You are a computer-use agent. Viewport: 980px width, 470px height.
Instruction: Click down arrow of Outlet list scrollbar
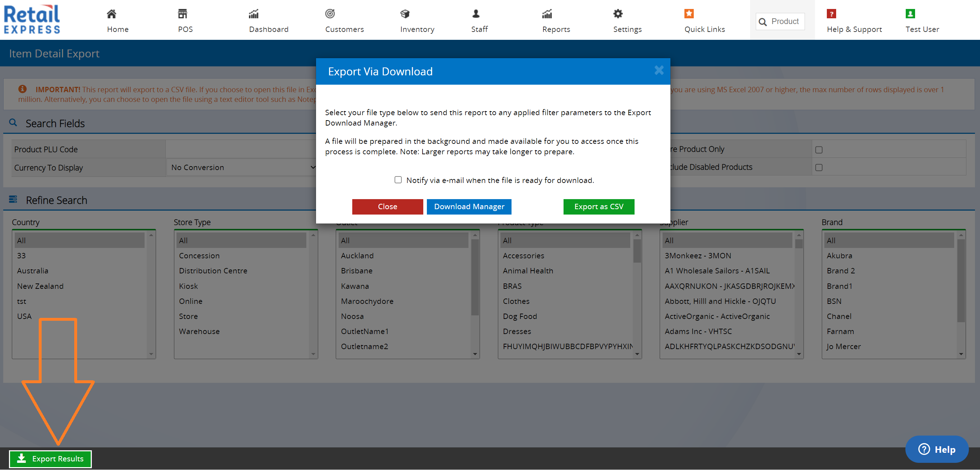point(475,354)
